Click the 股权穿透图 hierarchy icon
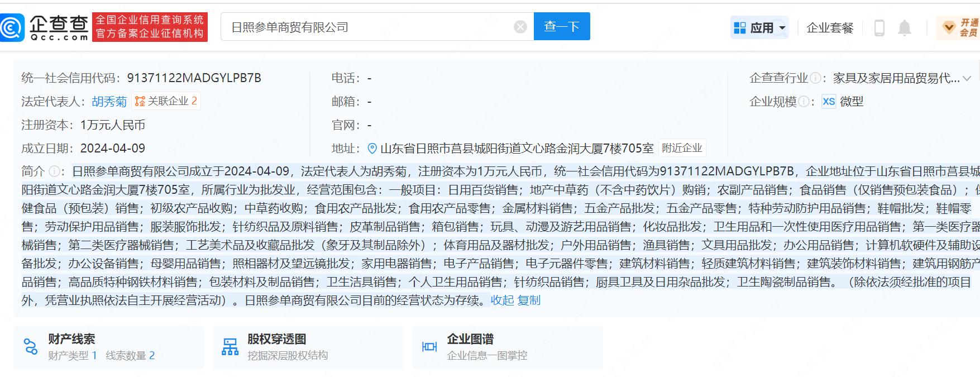This screenshot has width=980, height=377. (x=230, y=347)
